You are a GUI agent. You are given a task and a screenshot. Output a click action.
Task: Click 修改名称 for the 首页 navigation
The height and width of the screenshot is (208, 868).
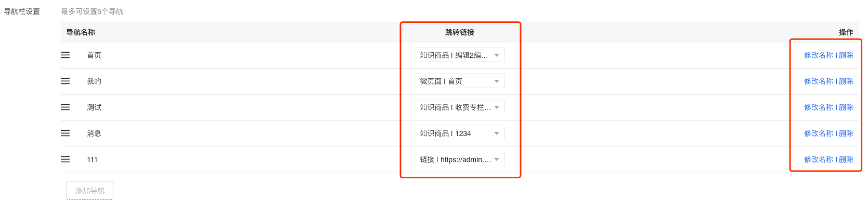(x=818, y=55)
